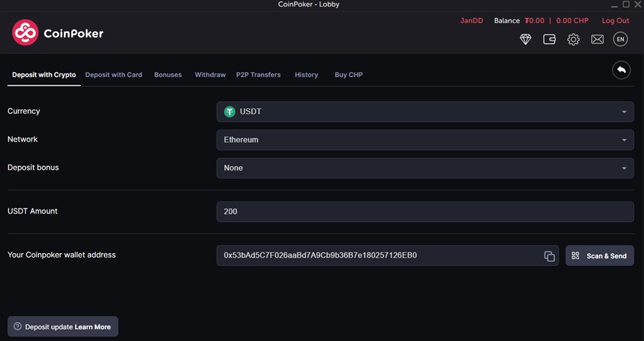The image size is (644, 341).
Task: Click the back arrow button
Action: (621, 70)
